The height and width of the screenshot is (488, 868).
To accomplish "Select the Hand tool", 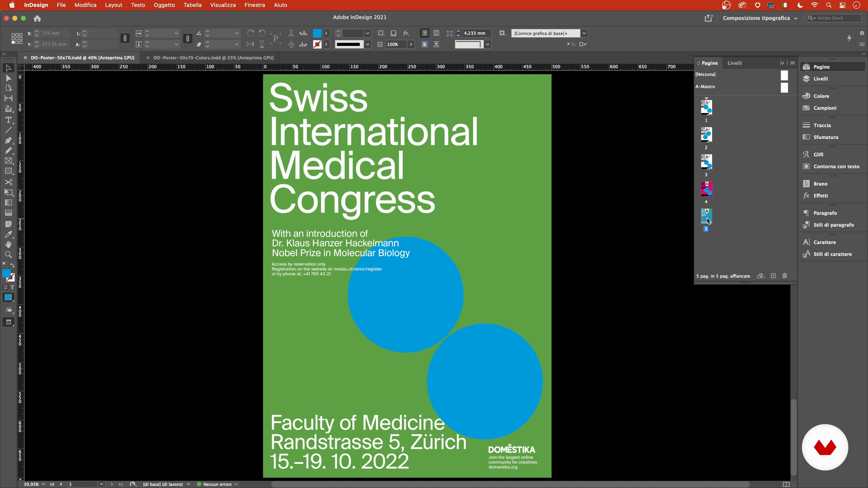I will point(8,244).
